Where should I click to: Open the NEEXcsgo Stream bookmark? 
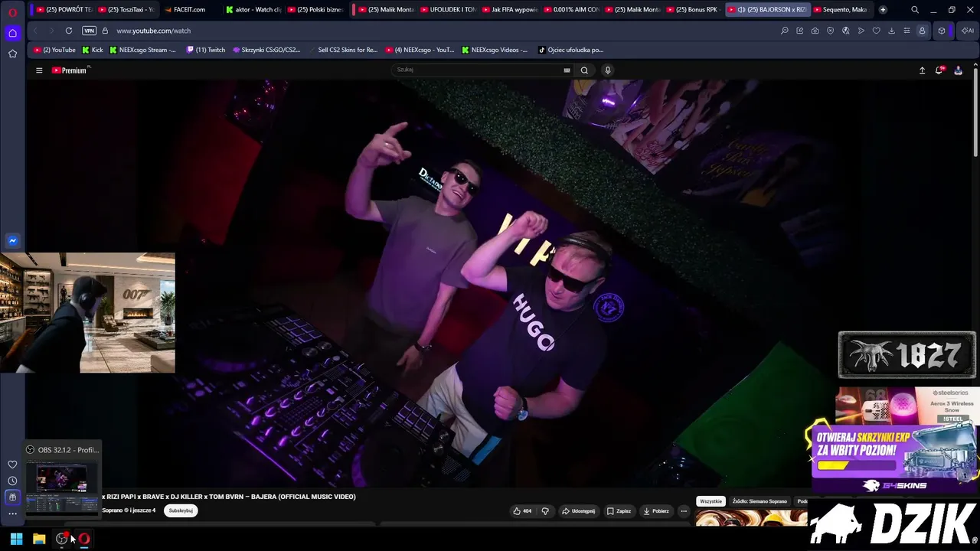point(143,50)
